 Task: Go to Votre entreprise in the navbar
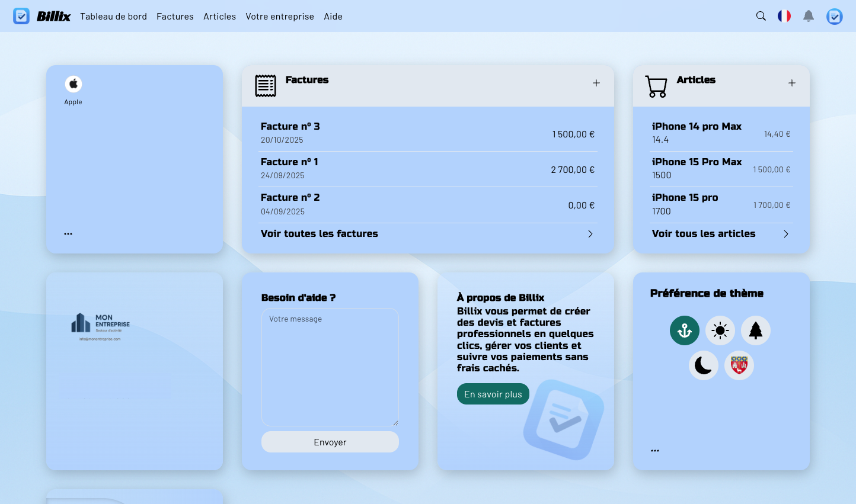point(280,16)
